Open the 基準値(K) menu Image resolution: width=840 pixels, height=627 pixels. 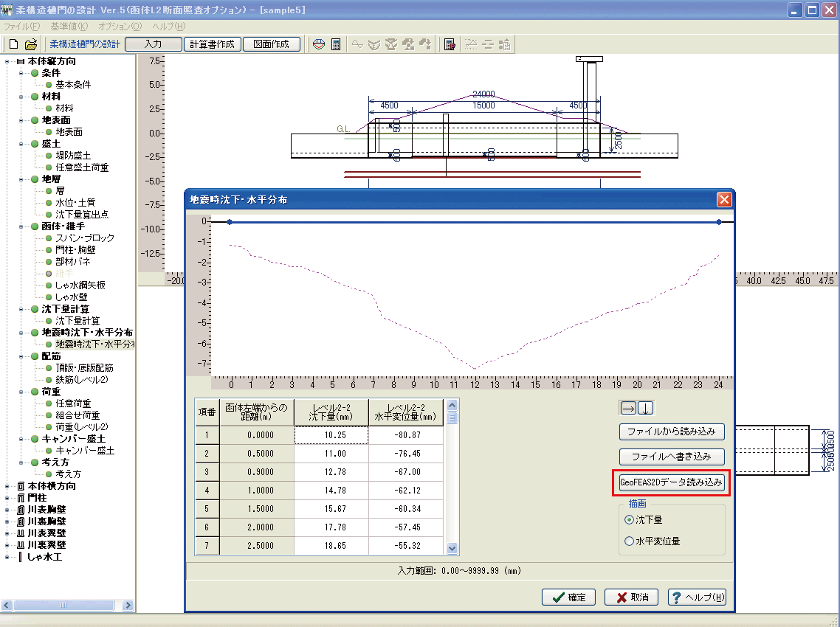69,27
